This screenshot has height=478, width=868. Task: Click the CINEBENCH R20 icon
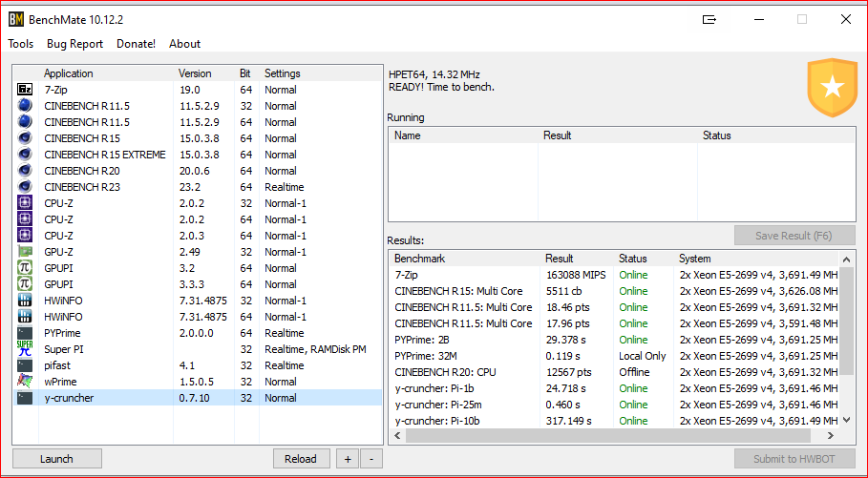25,171
